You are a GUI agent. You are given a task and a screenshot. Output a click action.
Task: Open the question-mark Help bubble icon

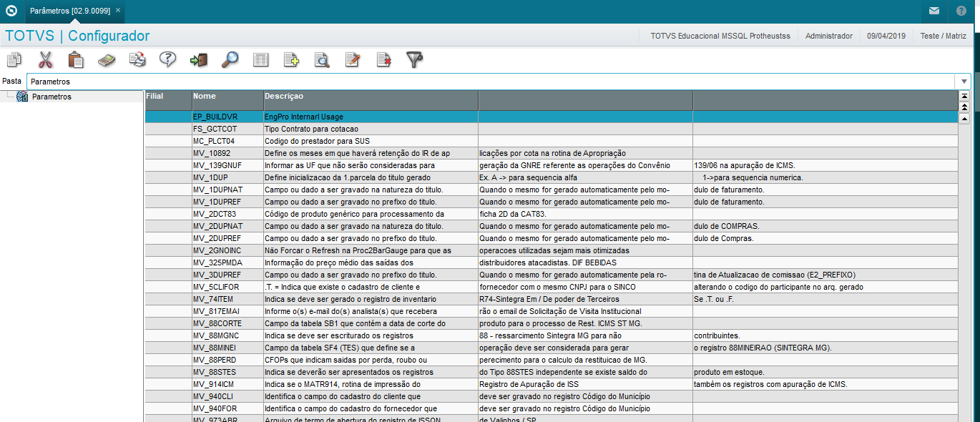pos(168,60)
